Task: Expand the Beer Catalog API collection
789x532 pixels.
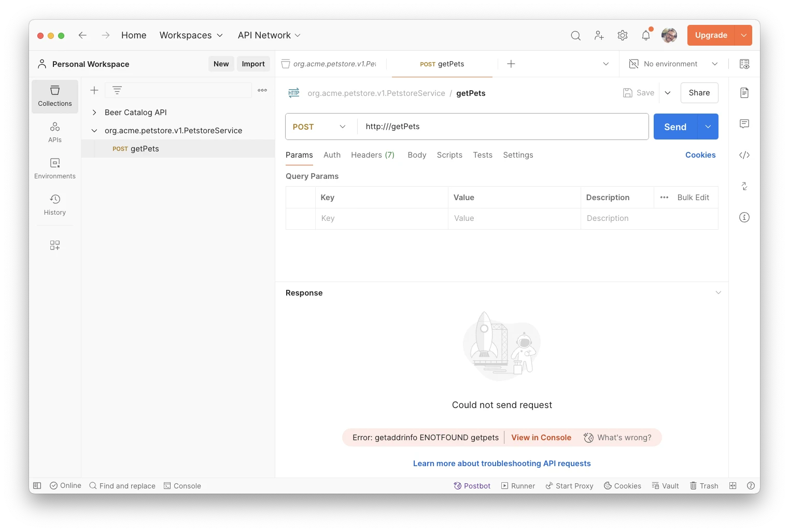Action: [94, 113]
